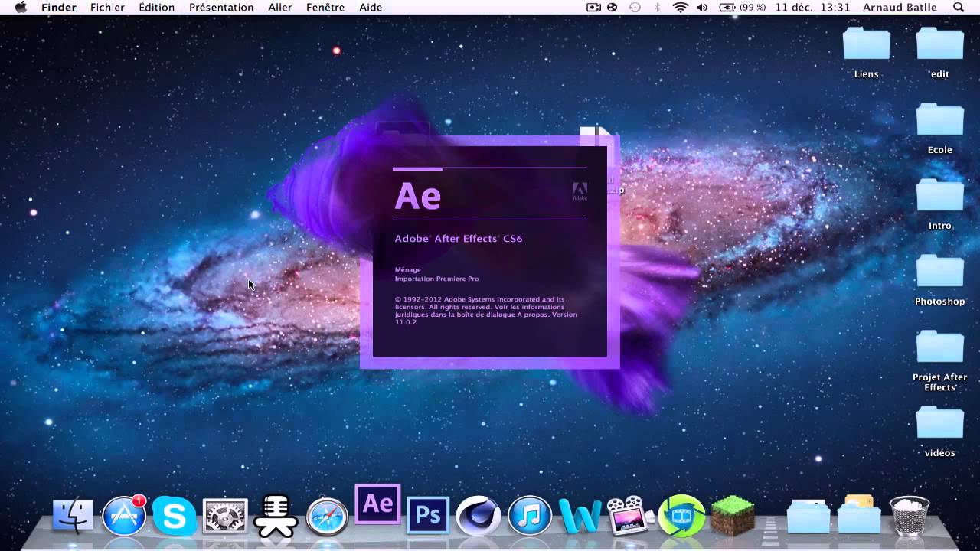Click the date and time 11 déc. 13:31
980x551 pixels.
(812, 8)
